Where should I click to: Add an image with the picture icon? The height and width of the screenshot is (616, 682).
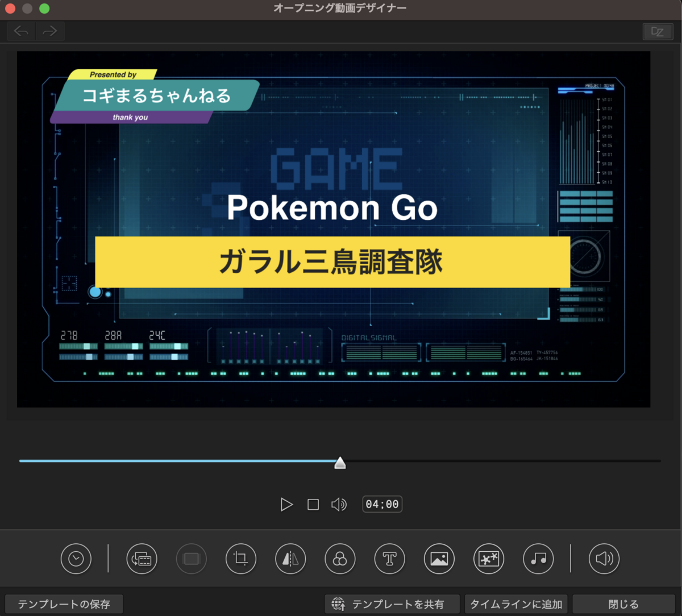click(439, 559)
